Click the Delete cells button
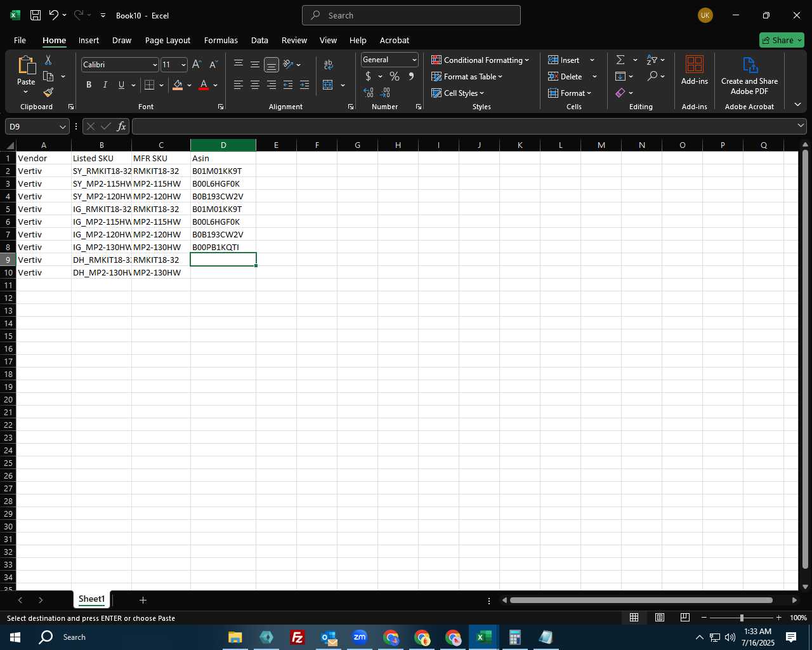812x650 pixels. (565, 76)
